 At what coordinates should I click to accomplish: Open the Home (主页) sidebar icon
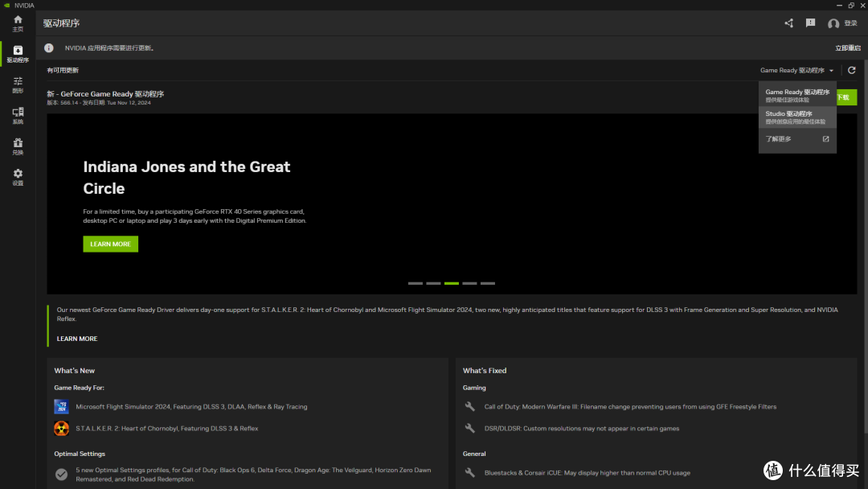tap(18, 23)
